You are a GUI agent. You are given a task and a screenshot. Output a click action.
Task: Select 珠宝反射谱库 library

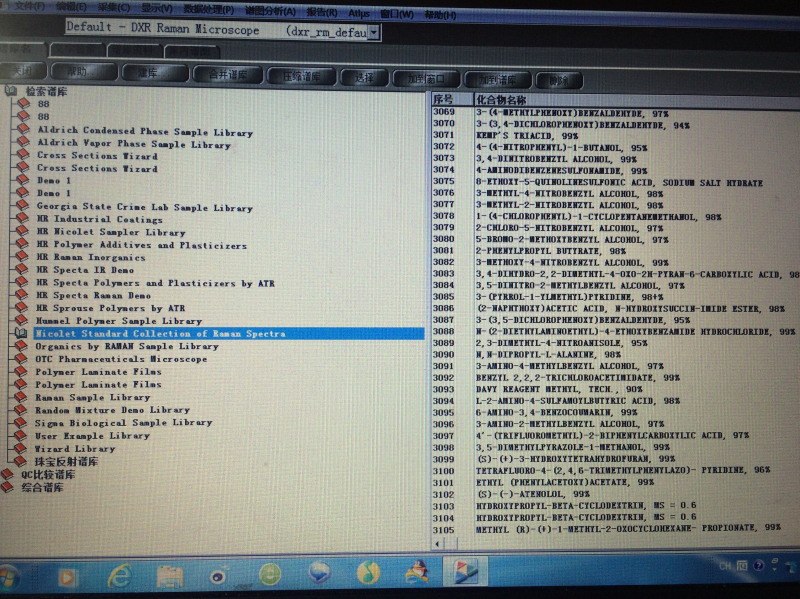pyautogui.click(x=66, y=461)
